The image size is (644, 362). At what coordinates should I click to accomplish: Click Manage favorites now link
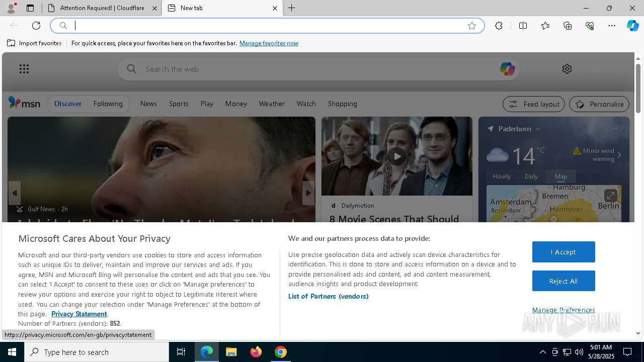[x=269, y=43]
